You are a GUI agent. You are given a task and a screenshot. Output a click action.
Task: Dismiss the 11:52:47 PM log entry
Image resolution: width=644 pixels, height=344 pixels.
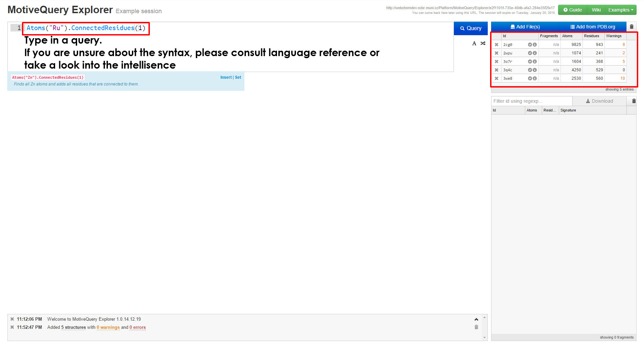(x=12, y=327)
